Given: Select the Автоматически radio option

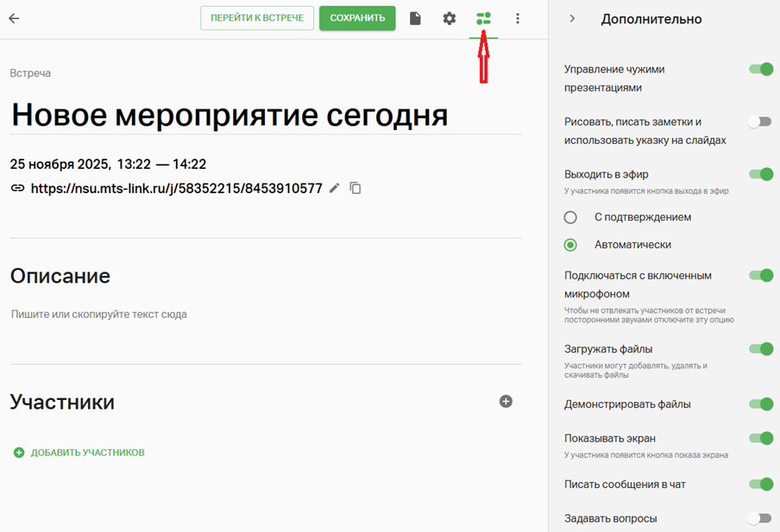Looking at the screenshot, I should 570,245.
